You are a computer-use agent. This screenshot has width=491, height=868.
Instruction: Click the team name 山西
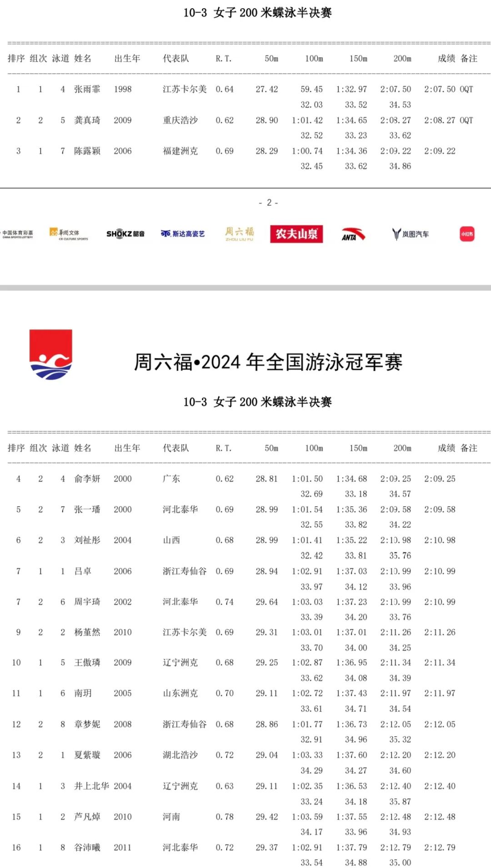pos(171,540)
